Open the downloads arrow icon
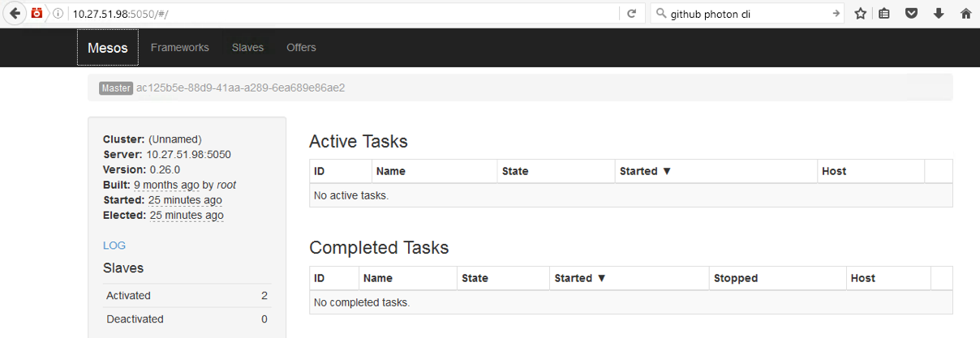This screenshot has height=338, width=980. coord(939,14)
